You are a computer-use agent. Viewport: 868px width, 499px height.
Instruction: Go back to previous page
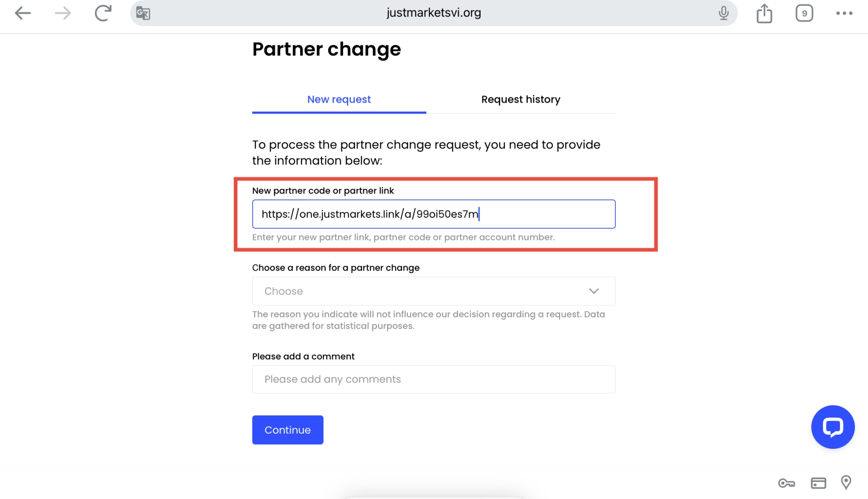(x=23, y=13)
